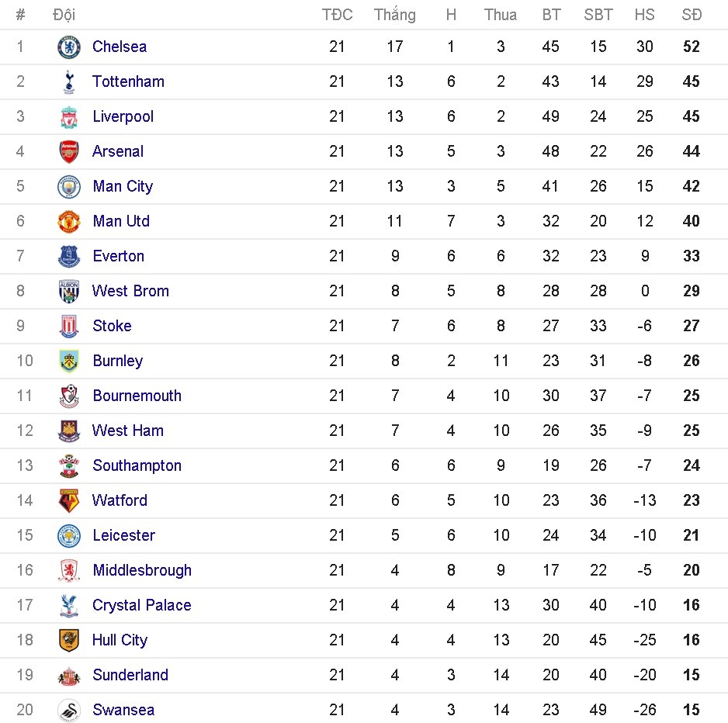Click the Đội column header
Screen dimensions: 728x723
(64, 15)
